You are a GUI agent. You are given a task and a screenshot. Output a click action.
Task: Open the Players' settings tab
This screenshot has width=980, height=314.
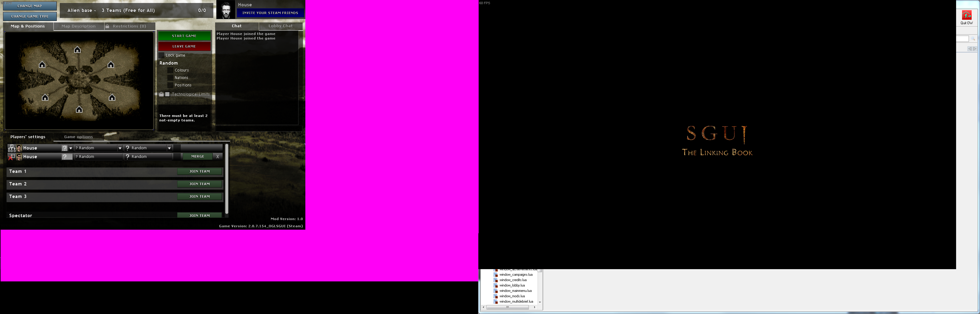(x=28, y=137)
